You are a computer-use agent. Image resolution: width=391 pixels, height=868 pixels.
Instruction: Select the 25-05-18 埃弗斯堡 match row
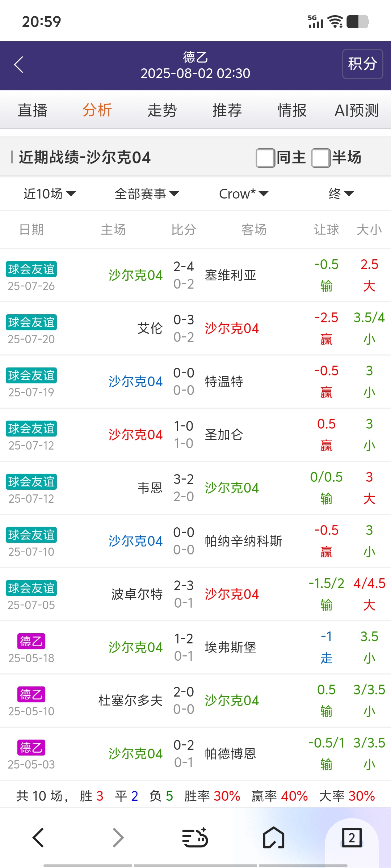click(195, 647)
